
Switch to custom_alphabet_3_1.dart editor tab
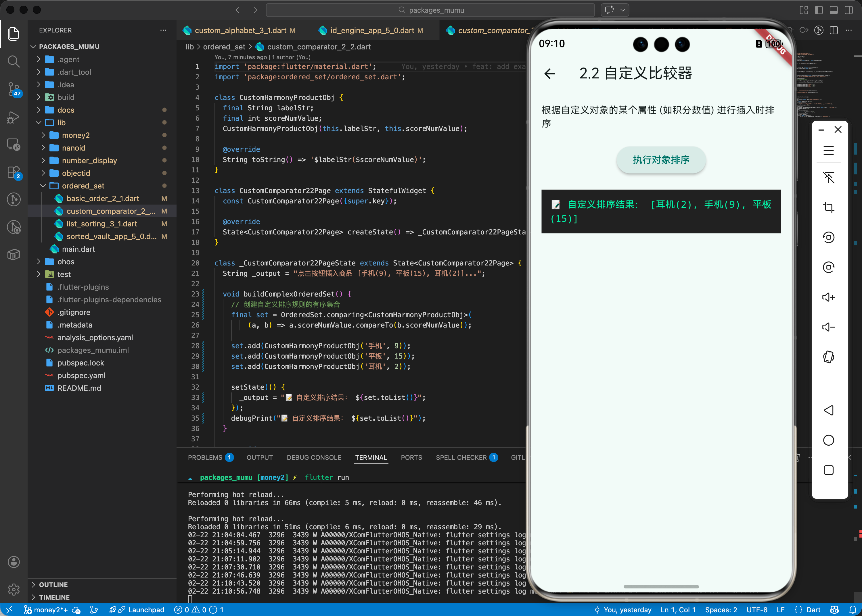(240, 30)
